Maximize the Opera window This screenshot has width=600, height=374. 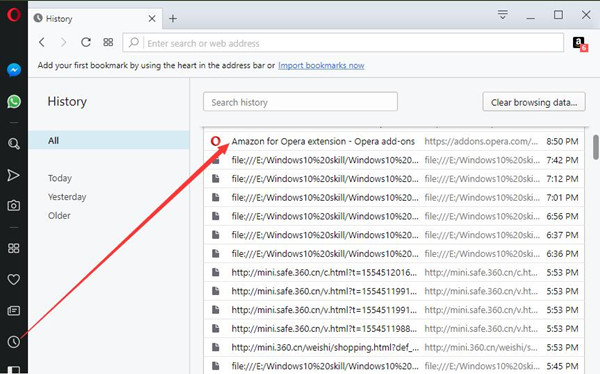pyautogui.click(x=558, y=15)
